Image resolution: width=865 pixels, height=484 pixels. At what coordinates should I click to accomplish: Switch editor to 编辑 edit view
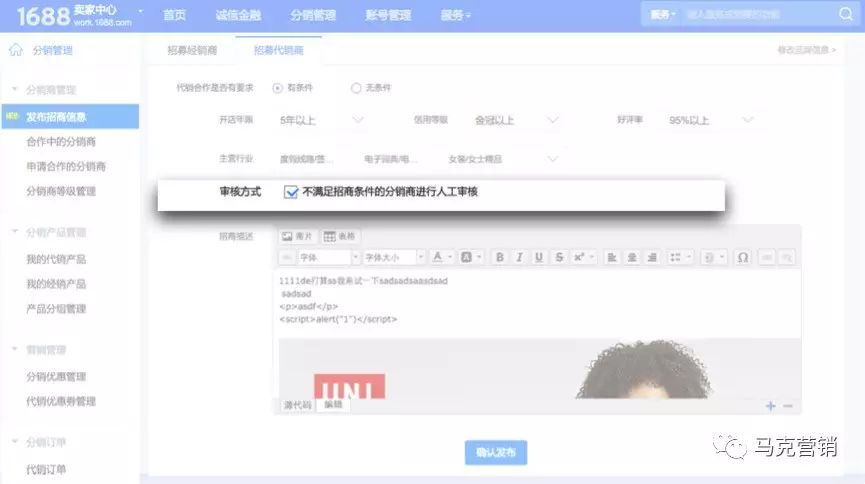[333, 405]
